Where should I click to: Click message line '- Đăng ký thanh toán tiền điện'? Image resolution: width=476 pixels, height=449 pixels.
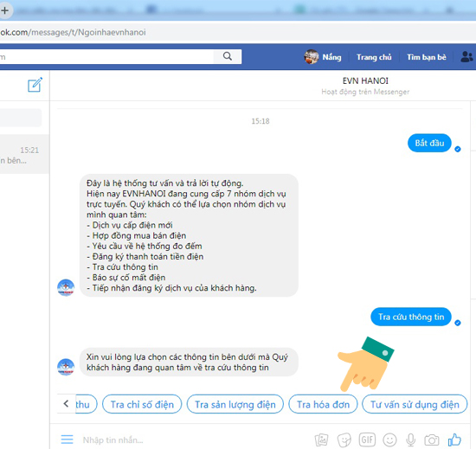click(145, 257)
